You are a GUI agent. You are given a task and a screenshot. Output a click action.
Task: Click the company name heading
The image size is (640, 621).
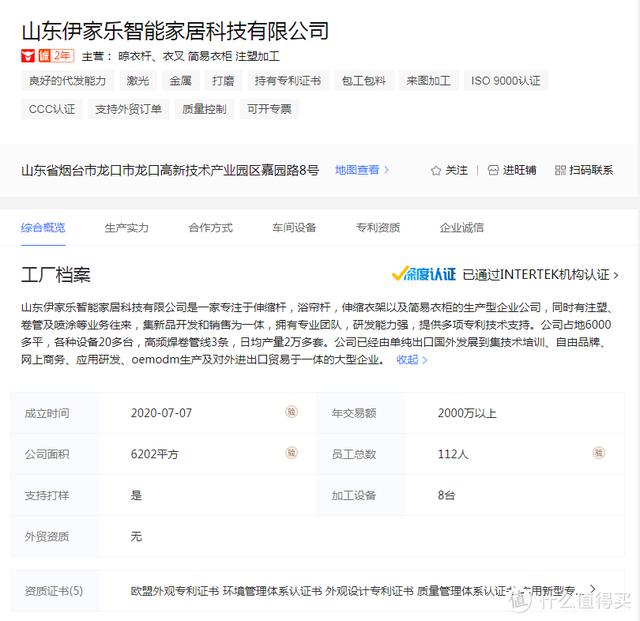[175, 29]
